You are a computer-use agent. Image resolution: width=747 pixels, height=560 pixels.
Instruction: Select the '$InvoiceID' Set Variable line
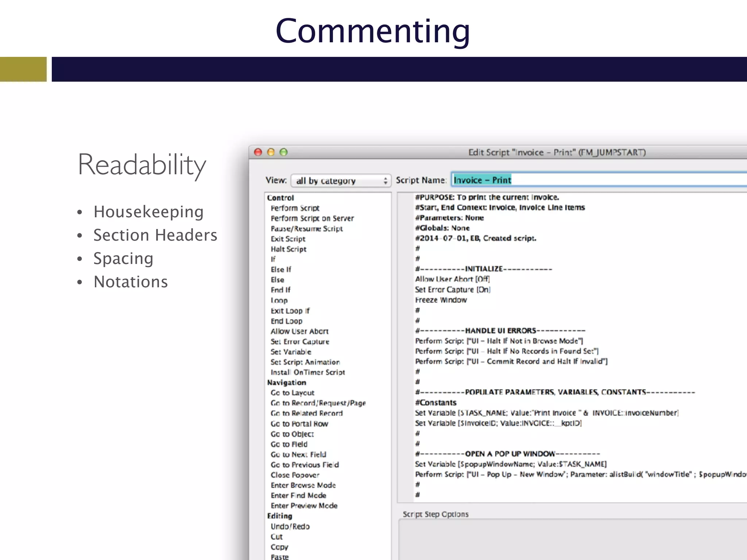click(x=498, y=423)
